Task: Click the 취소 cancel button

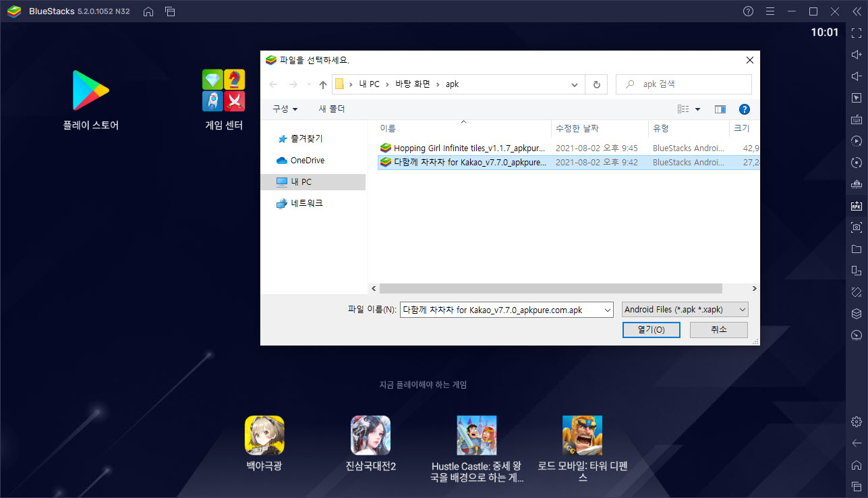Action: click(719, 329)
